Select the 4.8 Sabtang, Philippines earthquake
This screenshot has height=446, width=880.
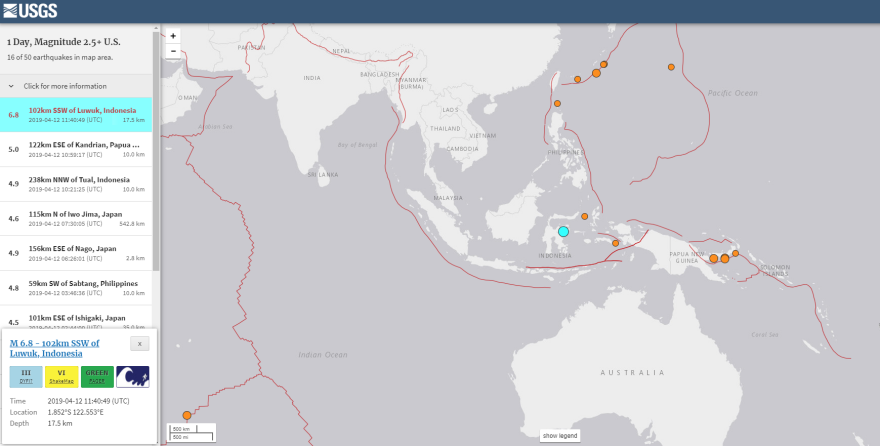point(78,288)
